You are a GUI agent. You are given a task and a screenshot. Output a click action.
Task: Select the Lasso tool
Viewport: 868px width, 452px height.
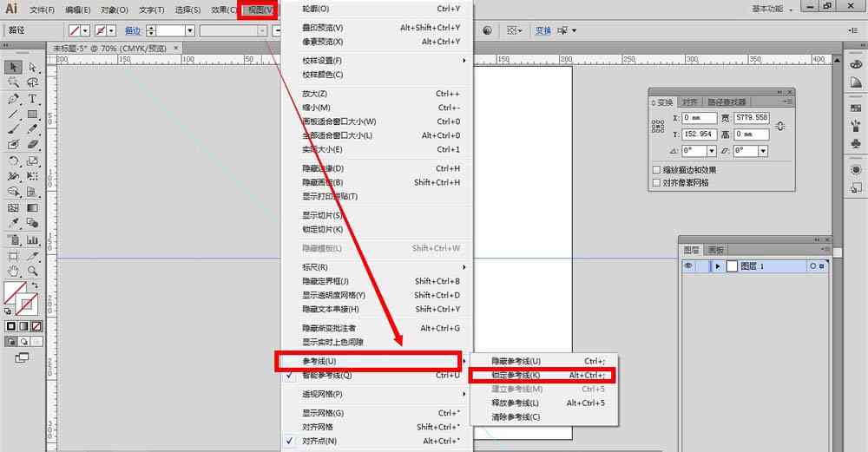tap(33, 82)
